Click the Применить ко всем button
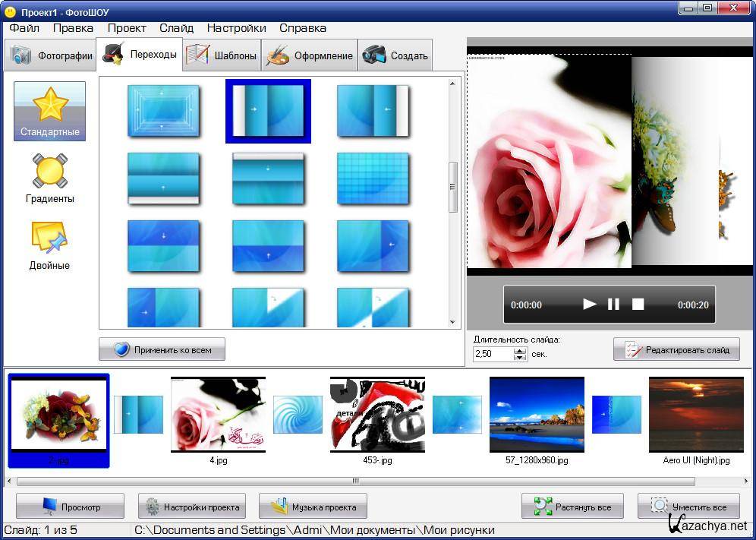Screen dimensions: 756x540 click(162, 349)
